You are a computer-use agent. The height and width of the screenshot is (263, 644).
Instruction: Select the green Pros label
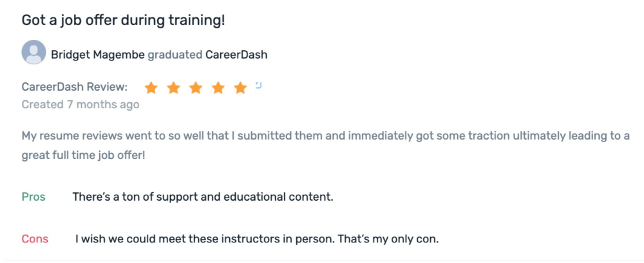tap(33, 197)
